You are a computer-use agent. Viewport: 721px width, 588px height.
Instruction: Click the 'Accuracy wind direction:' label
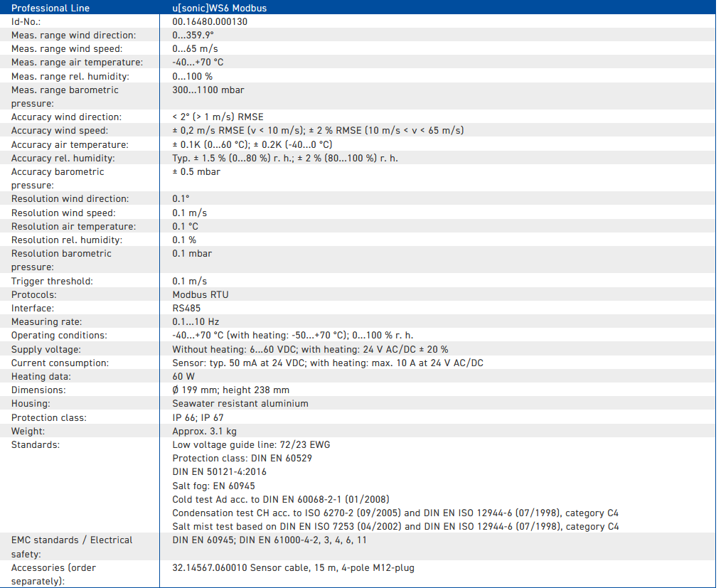[x=67, y=117]
